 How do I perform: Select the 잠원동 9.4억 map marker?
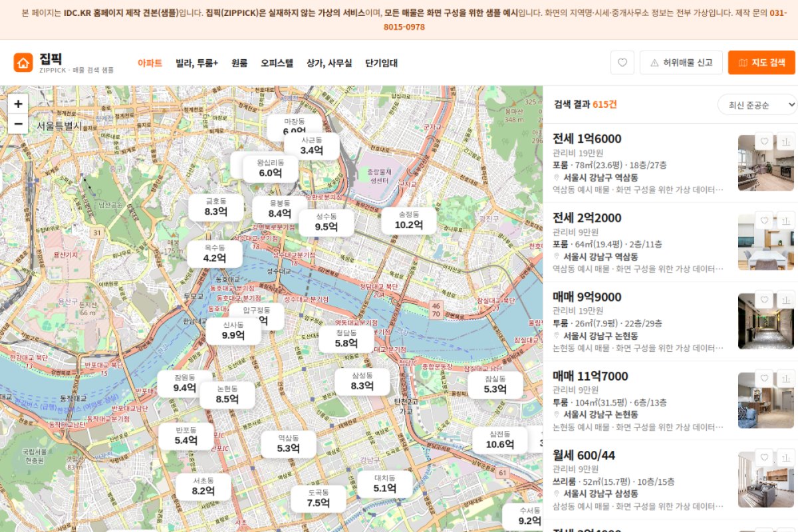(185, 383)
